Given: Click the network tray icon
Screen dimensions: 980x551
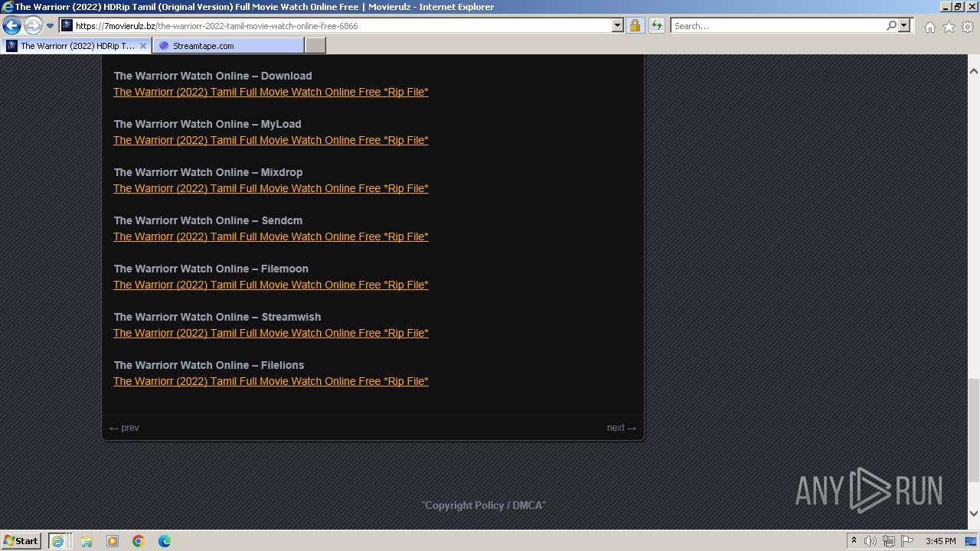Looking at the screenshot, I should [x=889, y=541].
